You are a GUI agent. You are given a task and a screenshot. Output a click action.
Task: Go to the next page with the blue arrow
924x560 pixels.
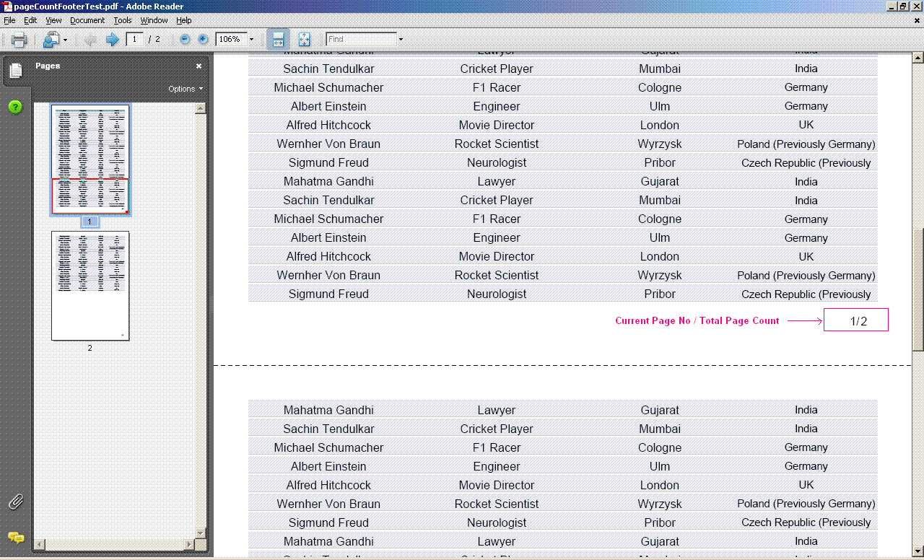(x=112, y=40)
